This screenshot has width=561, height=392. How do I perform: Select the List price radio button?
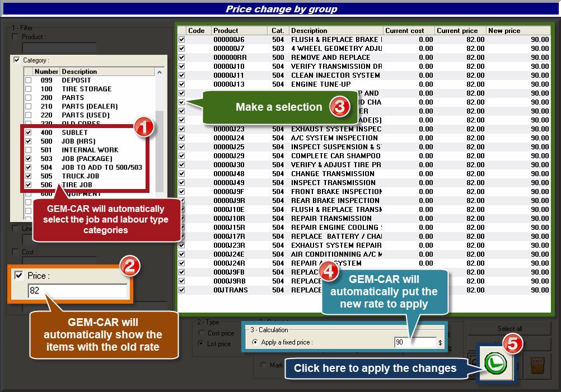[x=201, y=343]
